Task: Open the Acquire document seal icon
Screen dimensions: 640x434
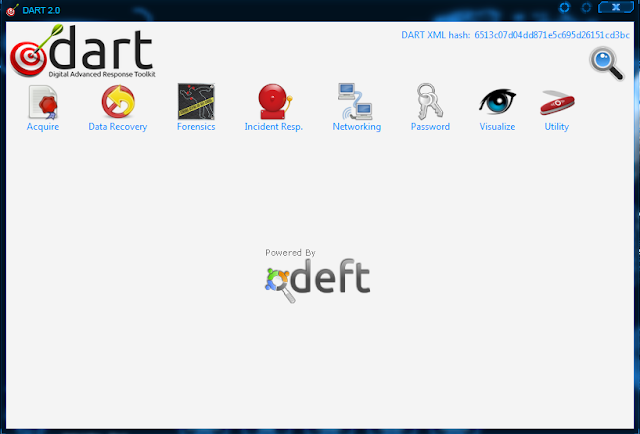Action: click(x=43, y=102)
